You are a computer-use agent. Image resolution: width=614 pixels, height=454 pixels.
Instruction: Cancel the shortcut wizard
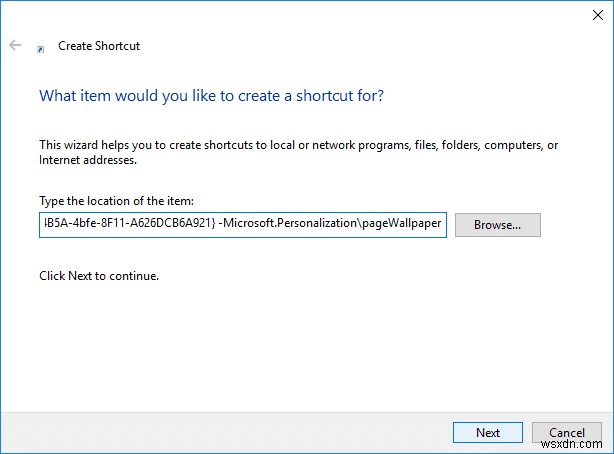(x=567, y=432)
